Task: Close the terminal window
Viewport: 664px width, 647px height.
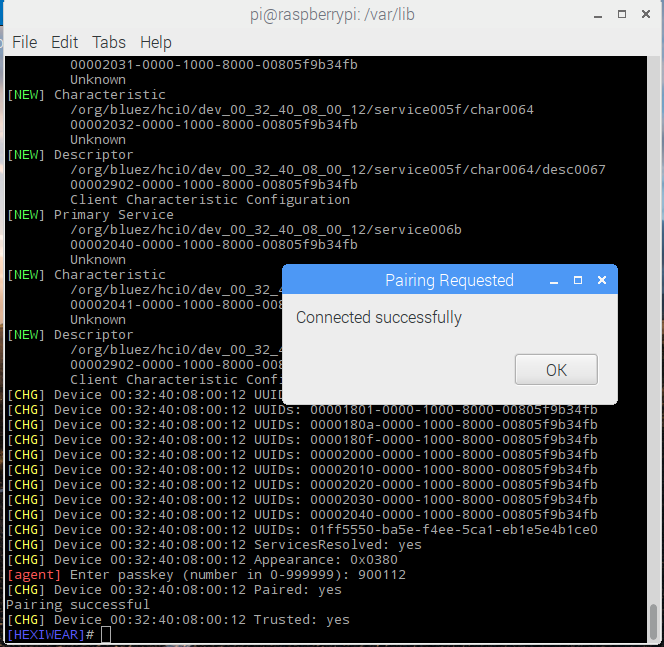Action: [647, 14]
